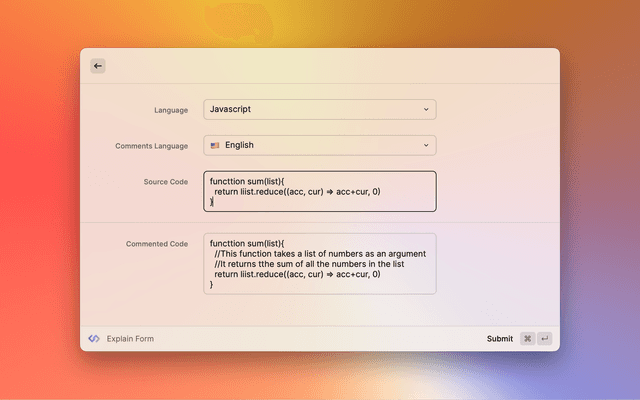Click the "It returns the sum" comment line
Image resolution: width=640 pixels, height=400 pixels.
pos(308,264)
